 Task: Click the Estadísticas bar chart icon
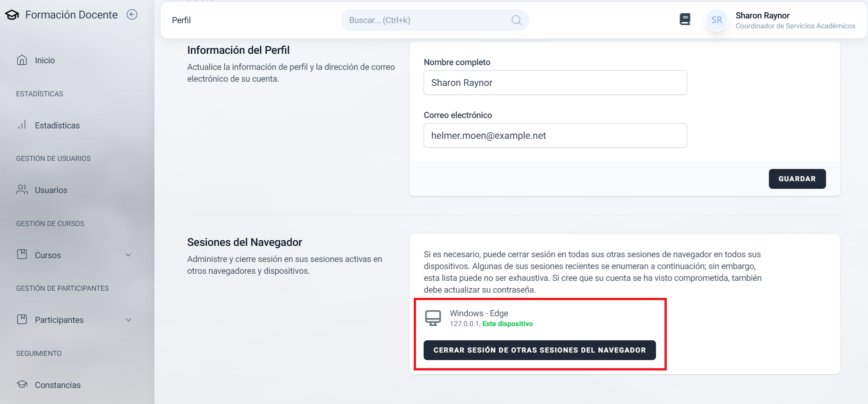22,125
